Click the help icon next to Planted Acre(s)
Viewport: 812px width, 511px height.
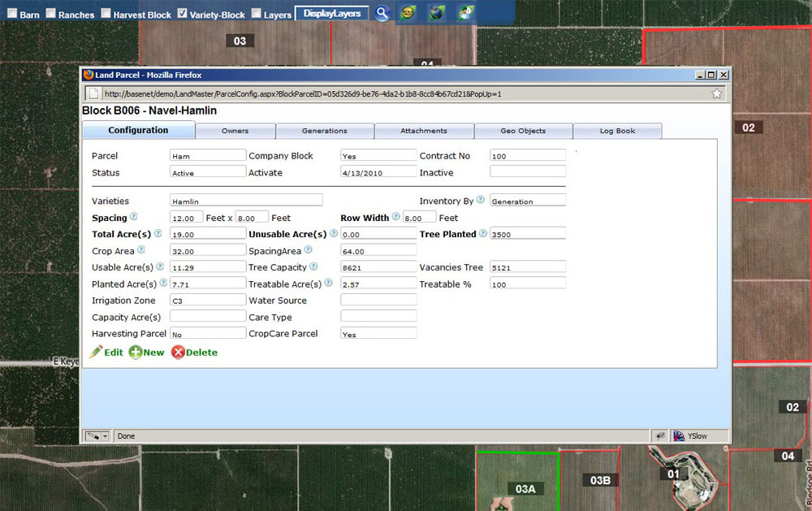[163, 283]
